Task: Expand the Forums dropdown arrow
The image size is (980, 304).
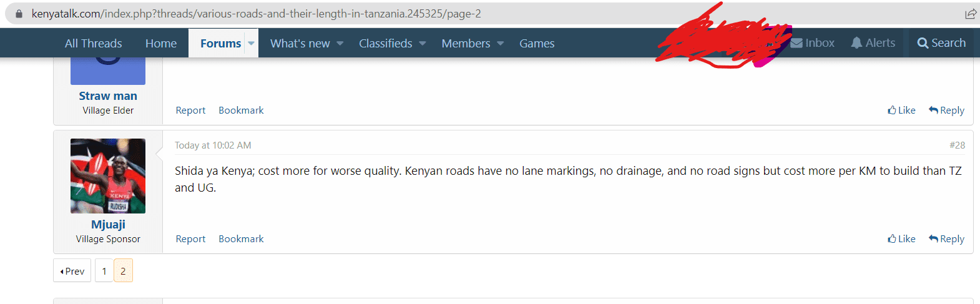Action: tap(251, 44)
